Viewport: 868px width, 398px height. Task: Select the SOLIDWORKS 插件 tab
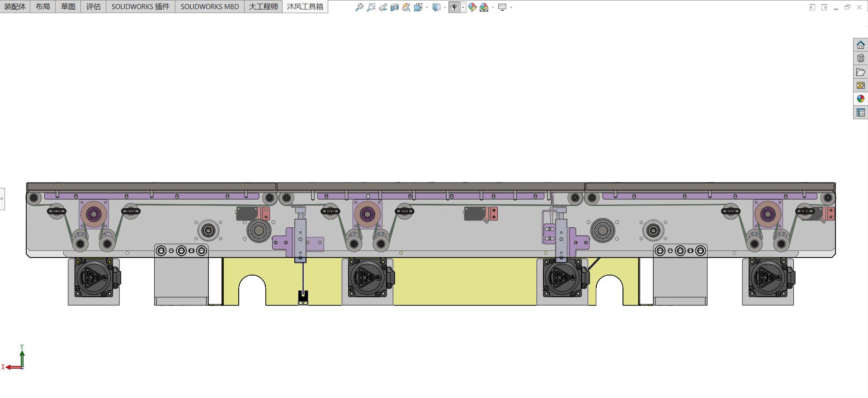coord(141,6)
